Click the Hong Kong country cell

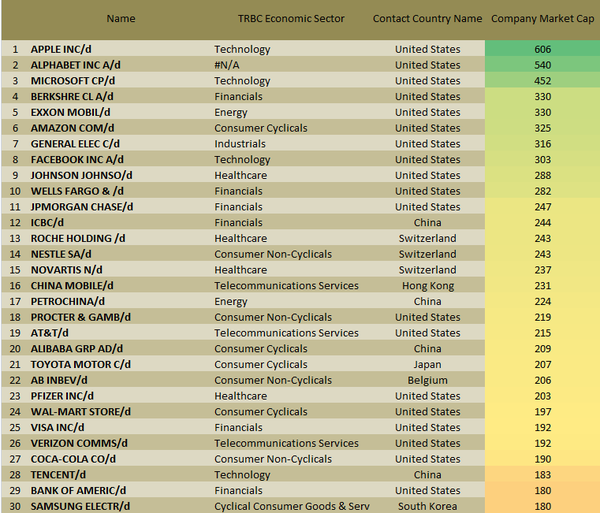click(x=427, y=286)
